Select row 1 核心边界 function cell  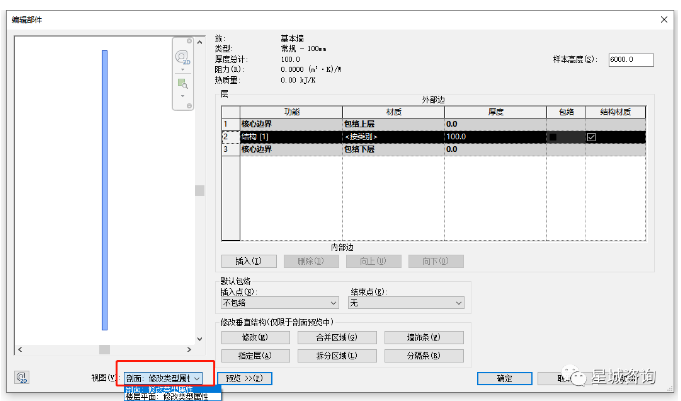(x=291, y=124)
